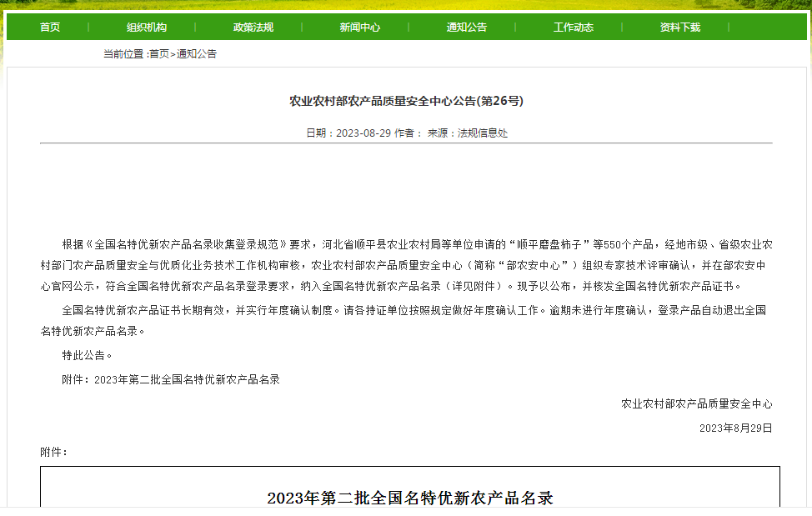Click 通知公告 in the top navigation bar
This screenshot has height=516, width=812.
coord(467,28)
